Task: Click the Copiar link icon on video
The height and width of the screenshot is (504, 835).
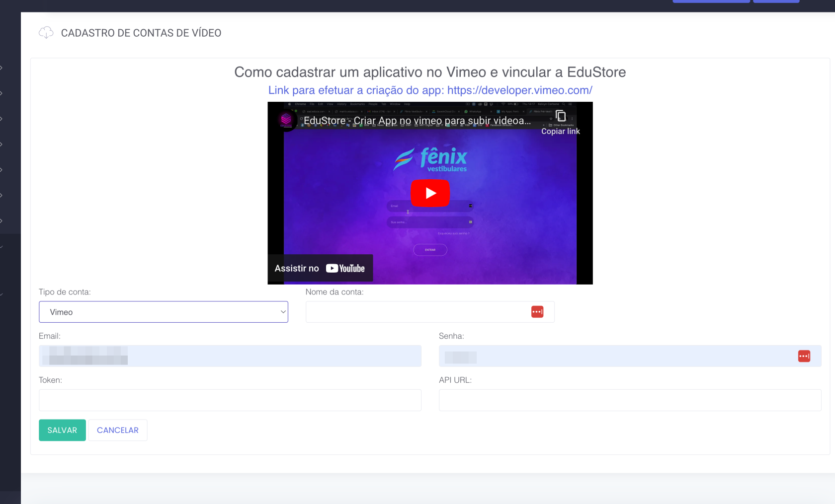Action: click(560, 116)
